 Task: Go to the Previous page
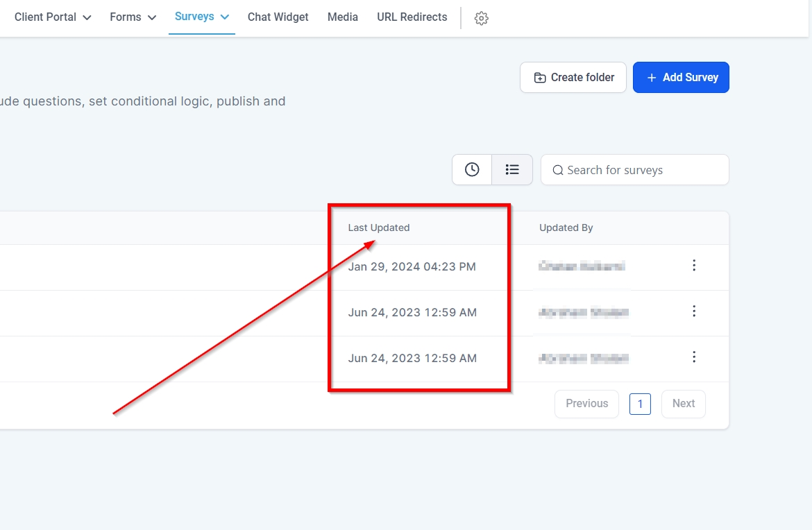[x=586, y=404]
